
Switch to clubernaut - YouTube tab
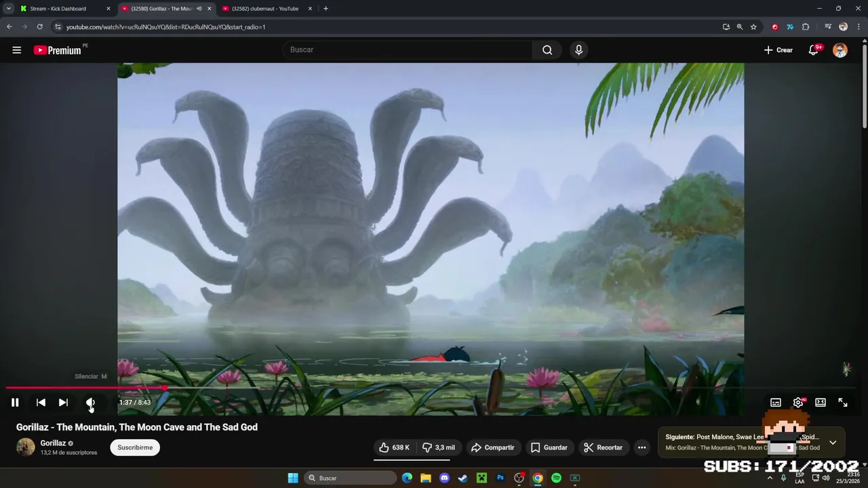[x=265, y=9]
